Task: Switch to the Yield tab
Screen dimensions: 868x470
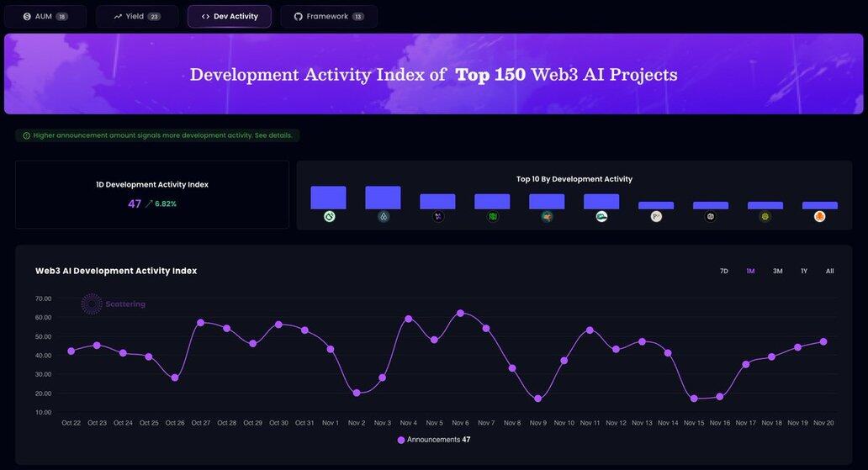Action: click(136, 17)
